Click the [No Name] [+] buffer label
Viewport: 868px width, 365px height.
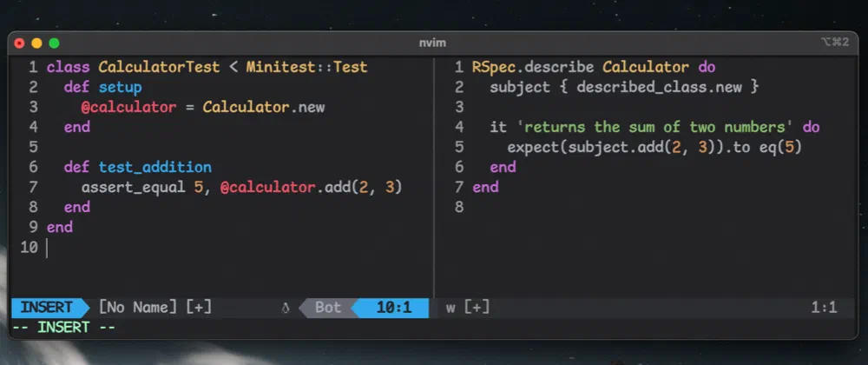(155, 308)
